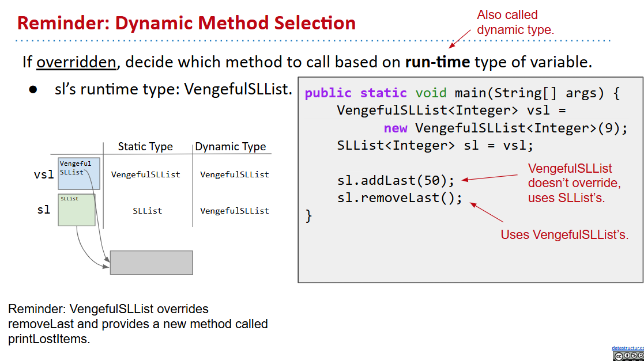Click the "Uses VengefulSLList's." red annotation
This screenshot has width=644, height=361.
pos(564,235)
